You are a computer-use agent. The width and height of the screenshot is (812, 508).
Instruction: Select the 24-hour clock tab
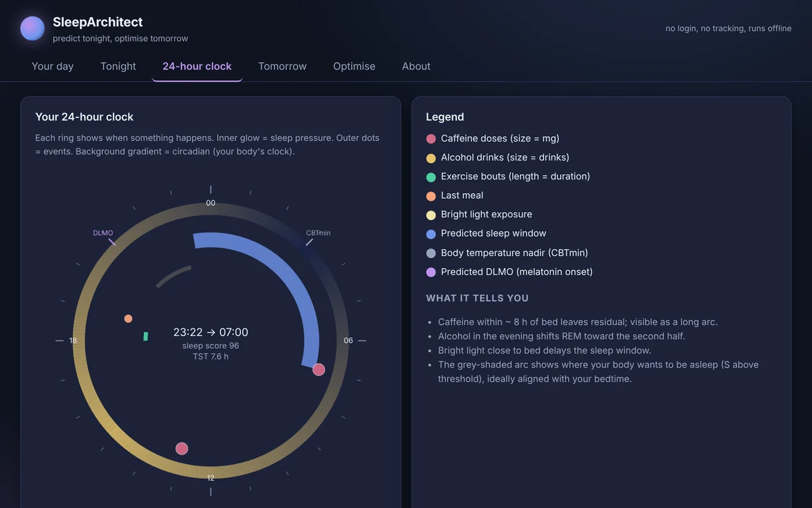click(197, 66)
